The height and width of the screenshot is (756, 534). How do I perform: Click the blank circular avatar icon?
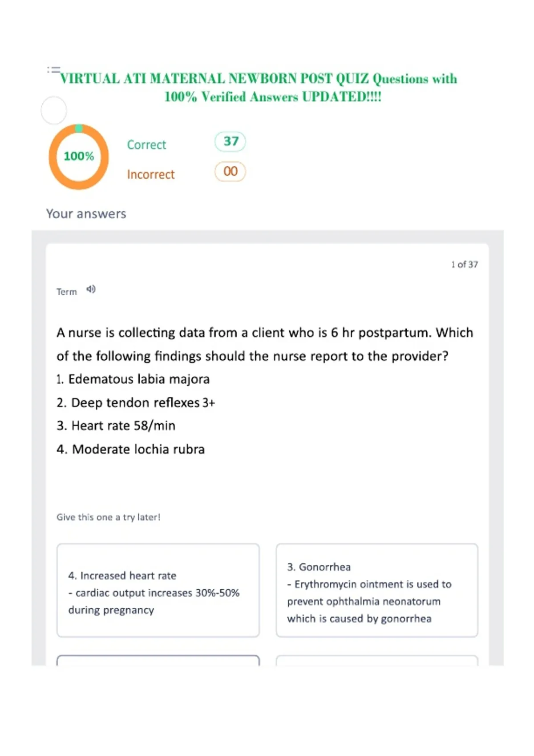coord(54,110)
